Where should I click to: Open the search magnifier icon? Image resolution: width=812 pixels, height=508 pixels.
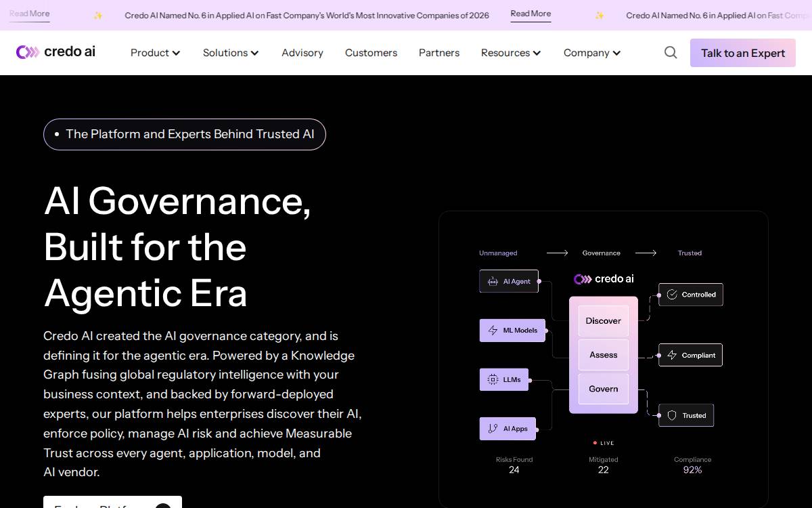click(671, 52)
